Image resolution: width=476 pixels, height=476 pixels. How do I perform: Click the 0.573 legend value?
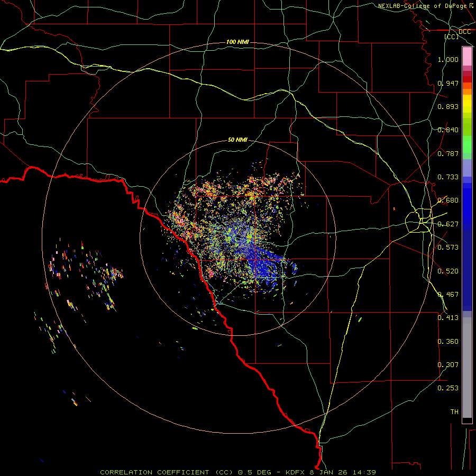448,248
